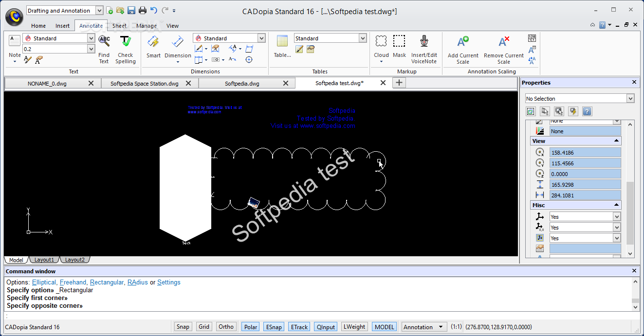This screenshot has width=644, height=336.
Task: Toggle QInput in the status bar
Action: pos(326,327)
